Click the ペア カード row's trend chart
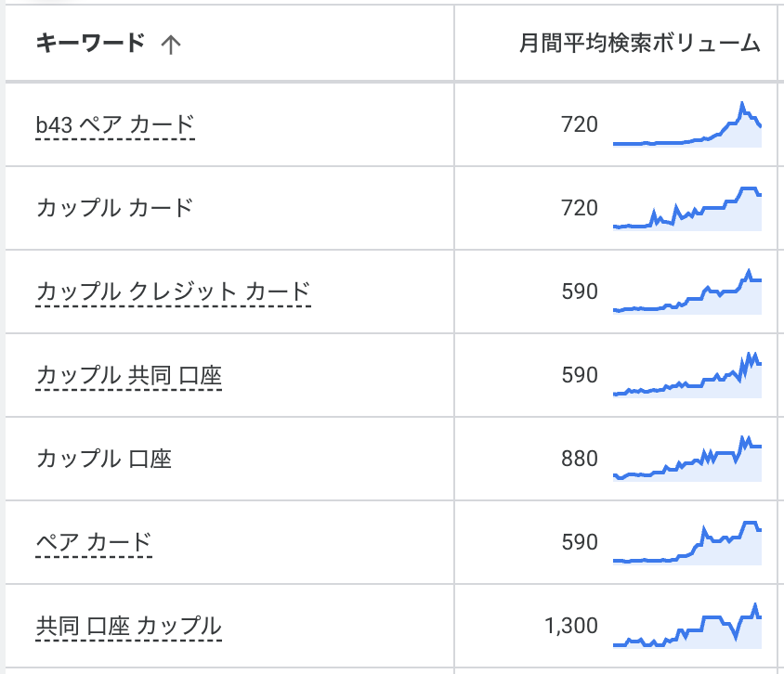Image resolution: width=784 pixels, height=674 pixels. (687, 543)
